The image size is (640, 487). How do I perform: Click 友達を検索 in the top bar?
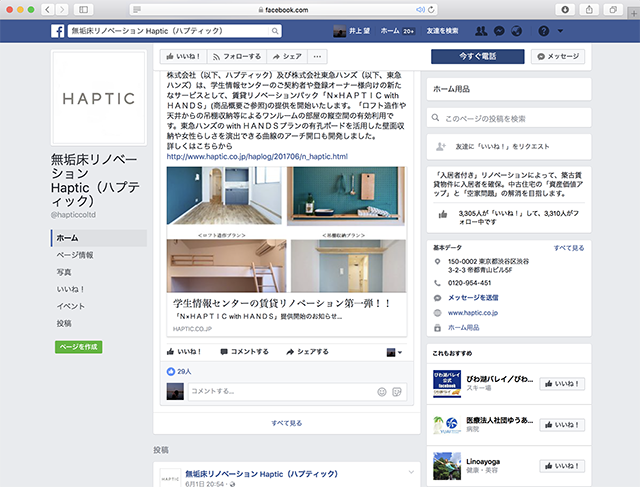point(442,31)
